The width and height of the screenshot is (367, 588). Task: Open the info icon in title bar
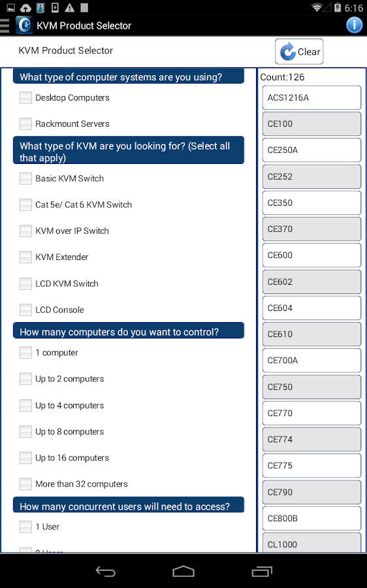point(354,25)
